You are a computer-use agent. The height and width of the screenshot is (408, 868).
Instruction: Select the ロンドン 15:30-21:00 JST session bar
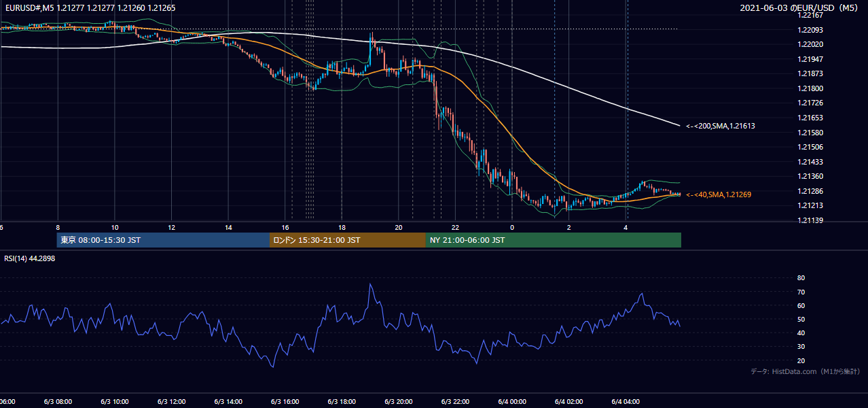click(x=348, y=240)
